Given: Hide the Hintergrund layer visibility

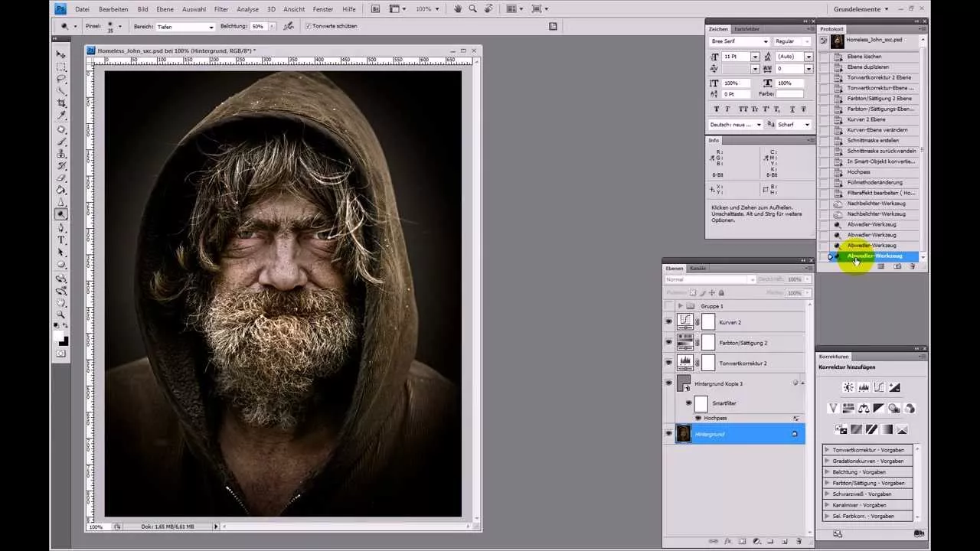Looking at the screenshot, I should (x=668, y=434).
